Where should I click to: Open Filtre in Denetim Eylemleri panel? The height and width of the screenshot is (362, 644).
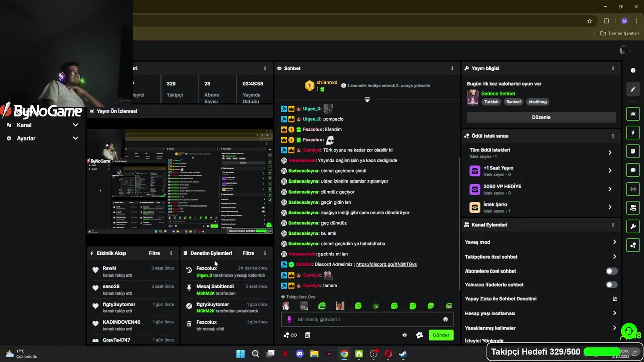click(248, 253)
